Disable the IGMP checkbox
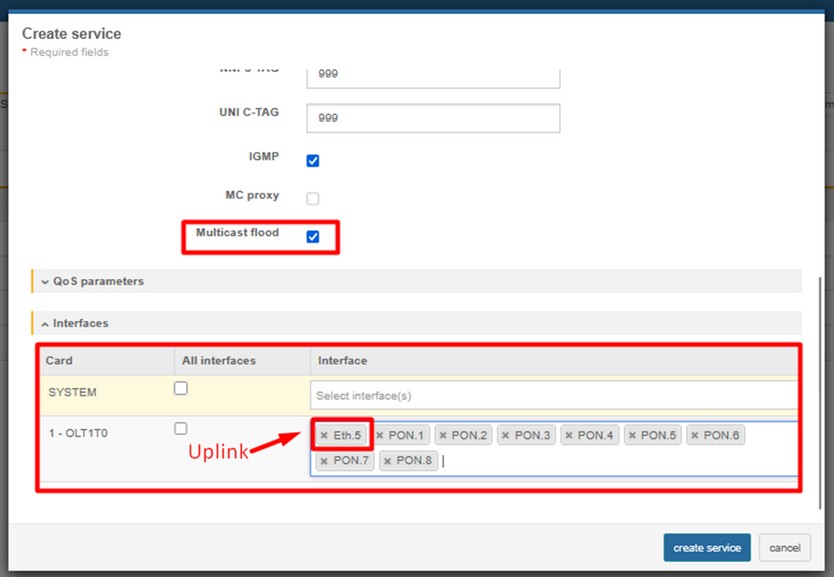 pyautogui.click(x=313, y=161)
